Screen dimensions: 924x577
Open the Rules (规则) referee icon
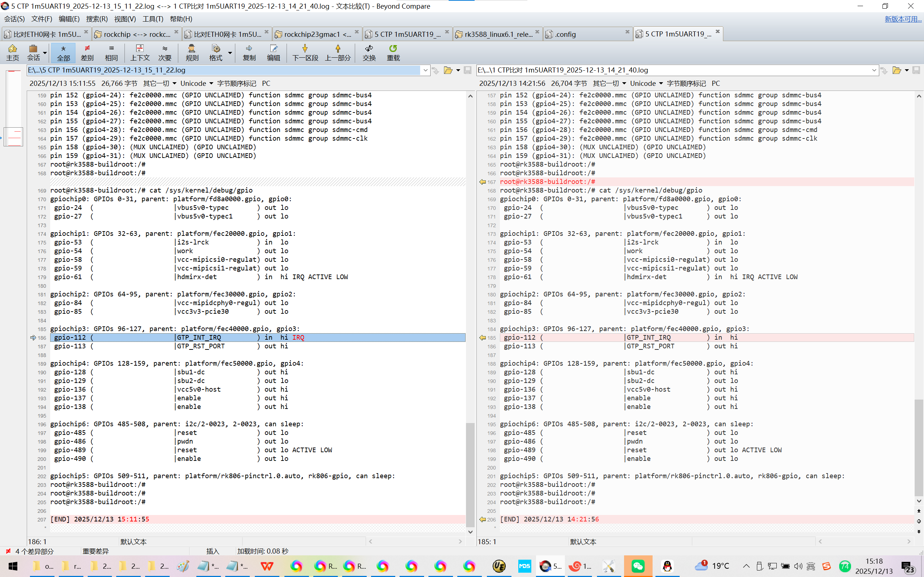click(x=192, y=53)
